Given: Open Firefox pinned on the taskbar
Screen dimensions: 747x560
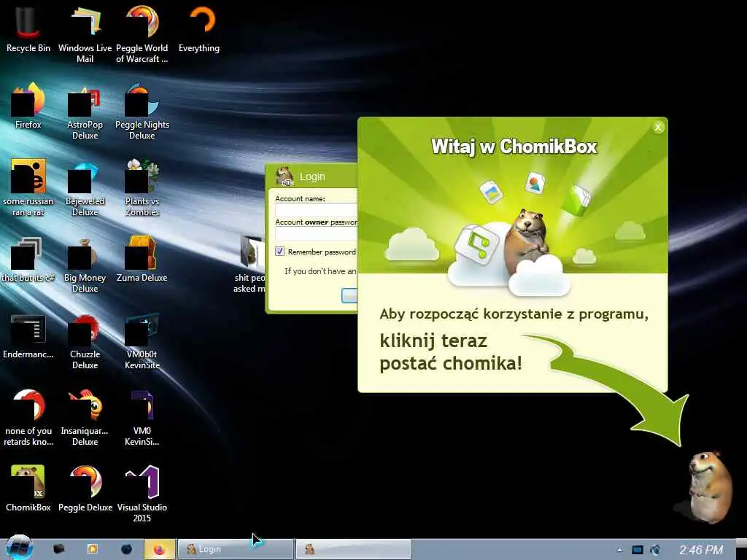Looking at the screenshot, I should (160, 549).
